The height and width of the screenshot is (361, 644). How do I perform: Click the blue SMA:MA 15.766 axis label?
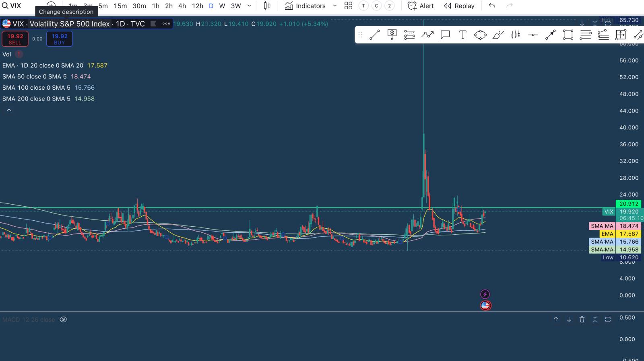tap(615, 242)
